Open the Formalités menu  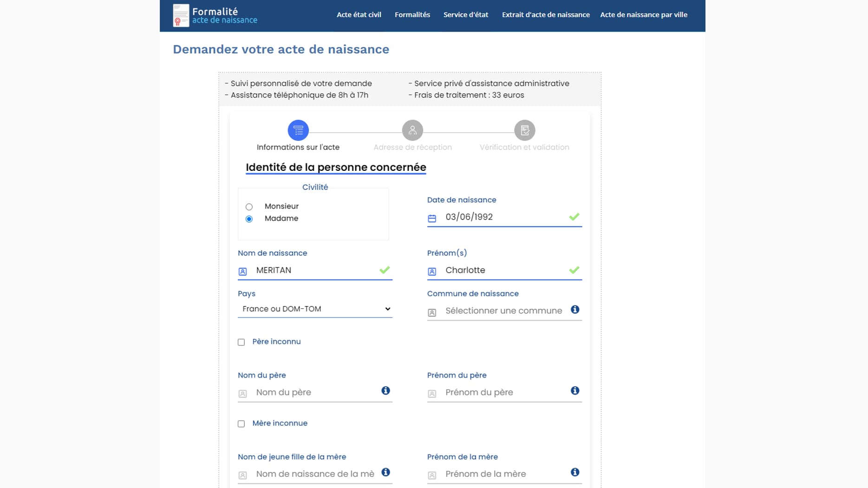[x=412, y=15]
